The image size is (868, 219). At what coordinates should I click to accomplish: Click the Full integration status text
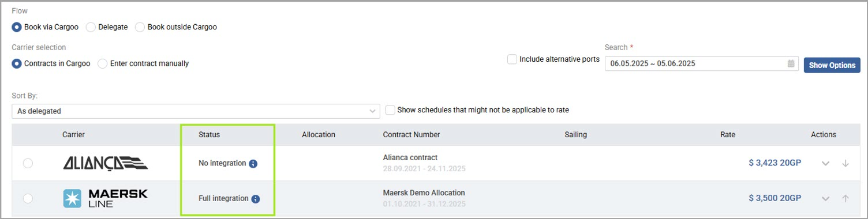click(x=223, y=199)
